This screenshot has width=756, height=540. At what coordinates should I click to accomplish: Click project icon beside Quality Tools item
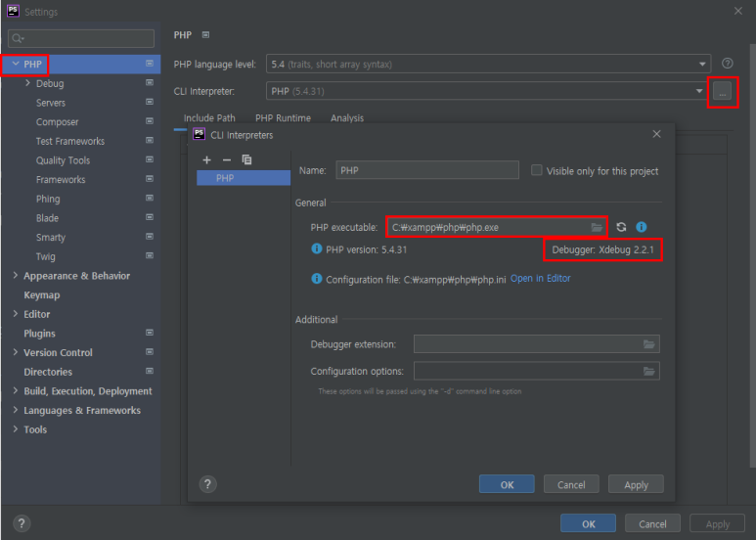pyautogui.click(x=150, y=159)
